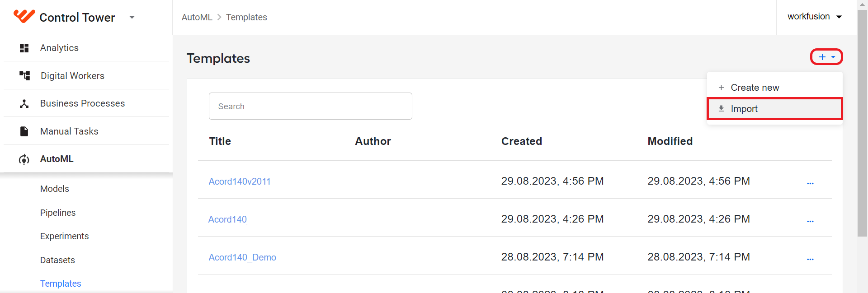Click the Manual Tasks document icon
Screen dimensions: 868x293
pyautogui.click(x=24, y=131)
